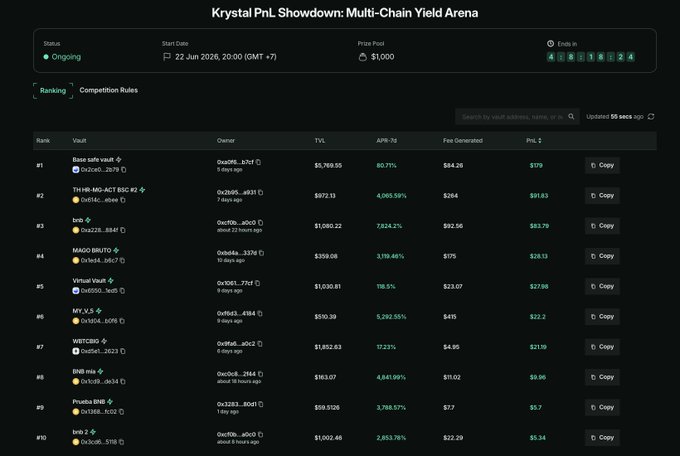This screenshot has width=680, height=456.
Task: Open the WBTCBIG vault link
Action: point(86,341)
